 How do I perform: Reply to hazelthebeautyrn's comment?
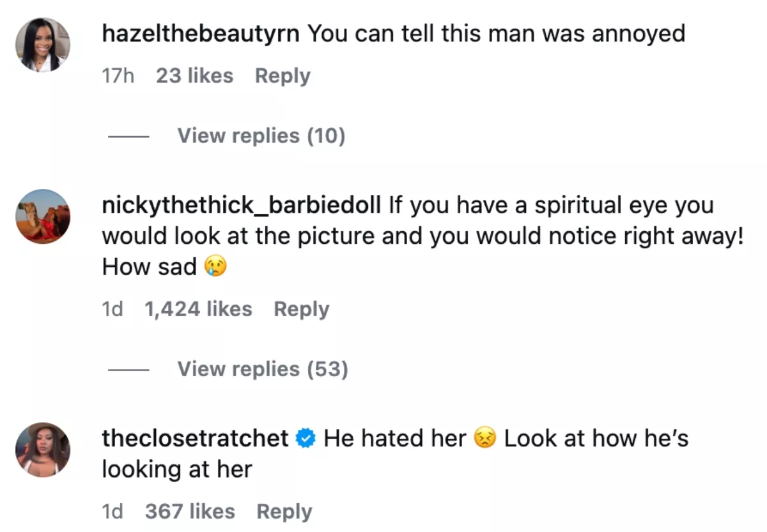282,76
